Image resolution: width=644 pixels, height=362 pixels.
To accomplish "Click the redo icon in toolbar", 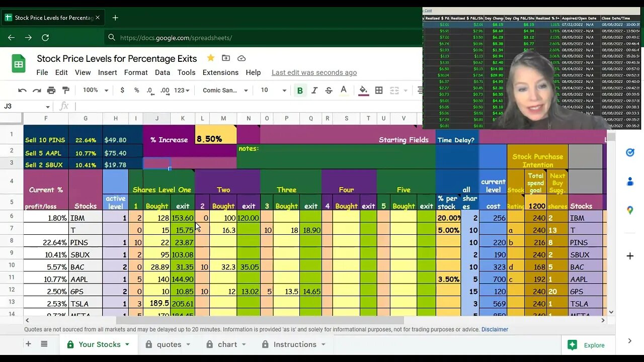I will [37, 90].
